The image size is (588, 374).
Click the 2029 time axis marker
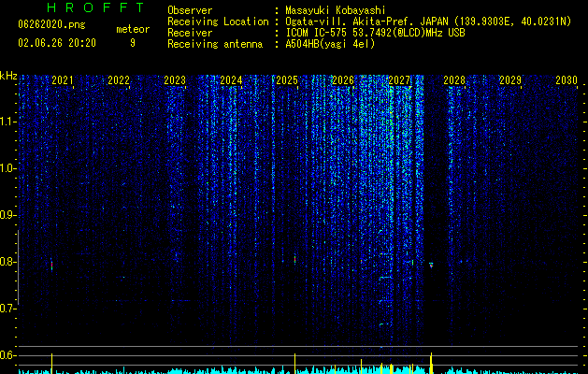pos(510,80)
